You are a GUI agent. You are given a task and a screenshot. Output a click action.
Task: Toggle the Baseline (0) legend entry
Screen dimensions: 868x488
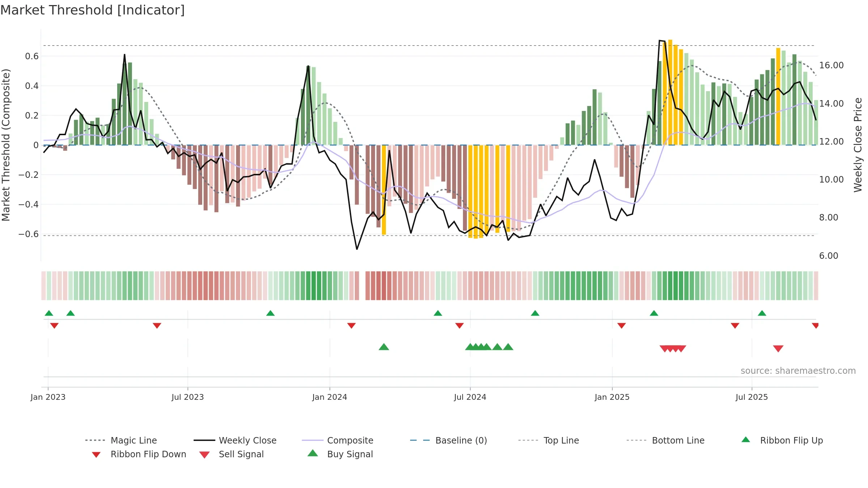(x=448, y=440)
